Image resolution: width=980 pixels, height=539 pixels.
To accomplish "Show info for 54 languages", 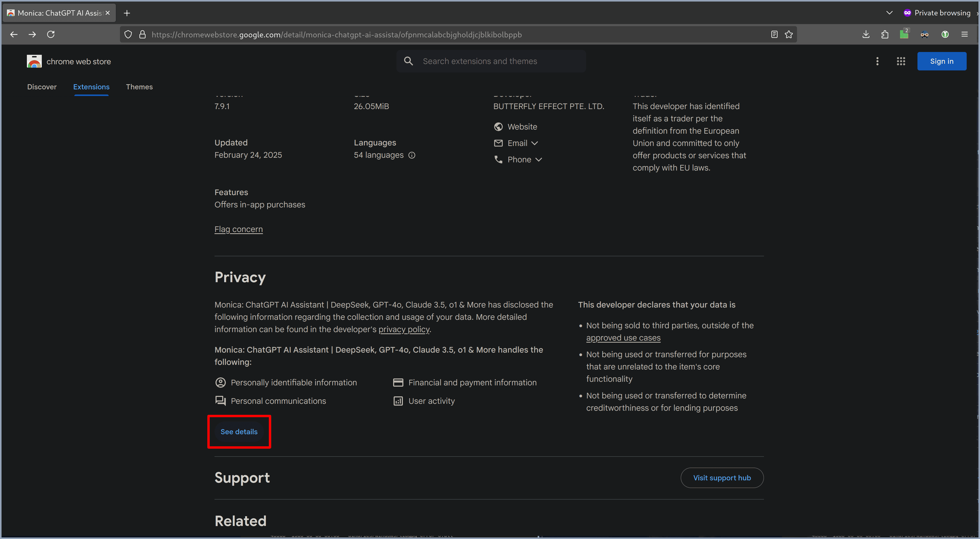I will point(412,155).
